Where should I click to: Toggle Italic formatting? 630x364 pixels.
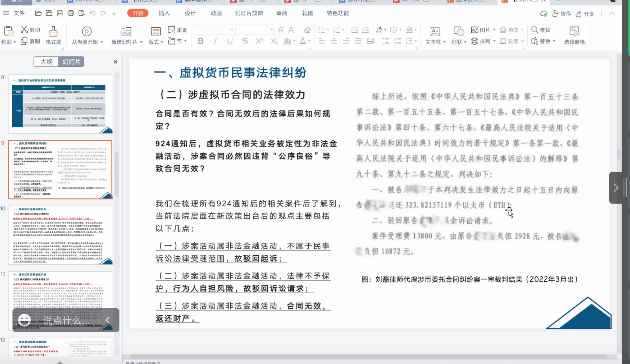(215, 41)
